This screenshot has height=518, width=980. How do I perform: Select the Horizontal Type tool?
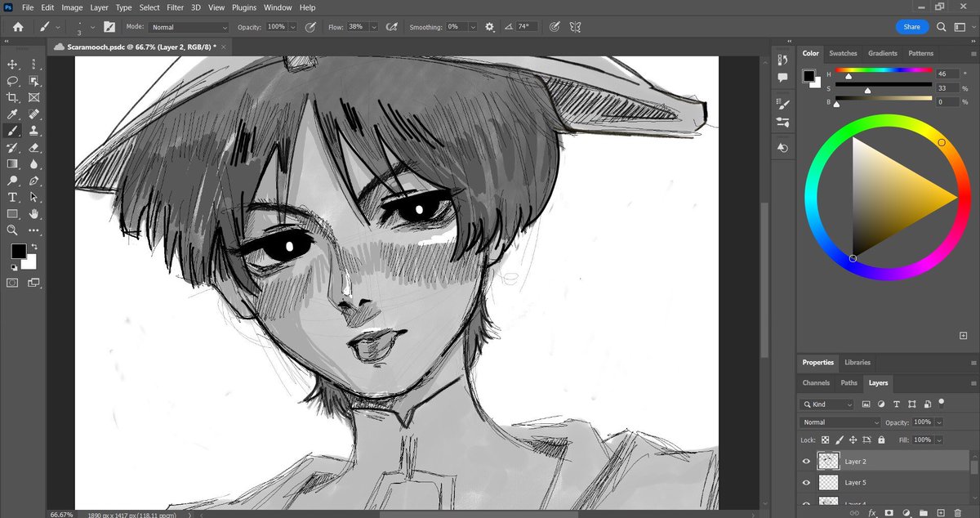tap(13, 198)
